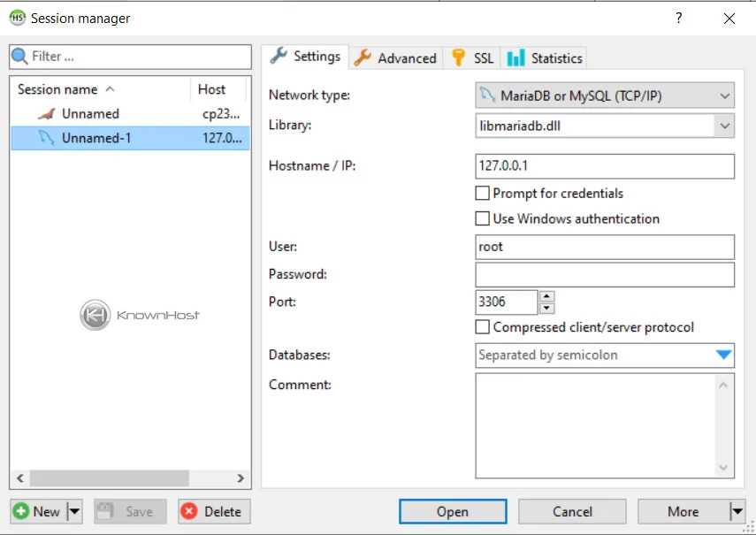Enable Compressed client/server protocol
This screenshot has width=756, height=535.
483,327
